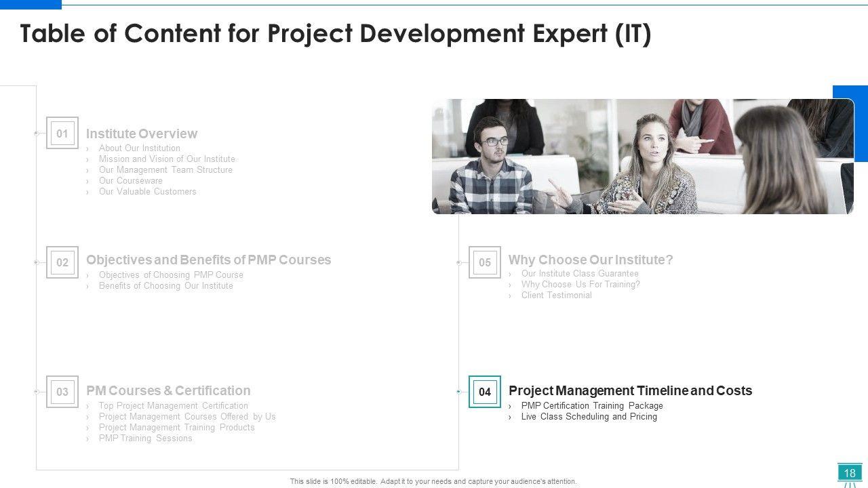Screen dimensions: 868x488
Task: Click 'PMP Certification Training Package' item
Action: click(592, 405)
